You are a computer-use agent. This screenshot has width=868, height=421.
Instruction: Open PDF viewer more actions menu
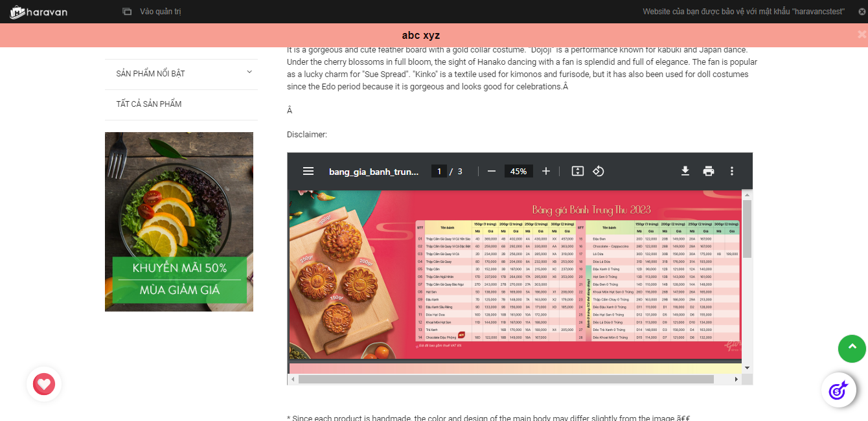(x=732, y=171)
